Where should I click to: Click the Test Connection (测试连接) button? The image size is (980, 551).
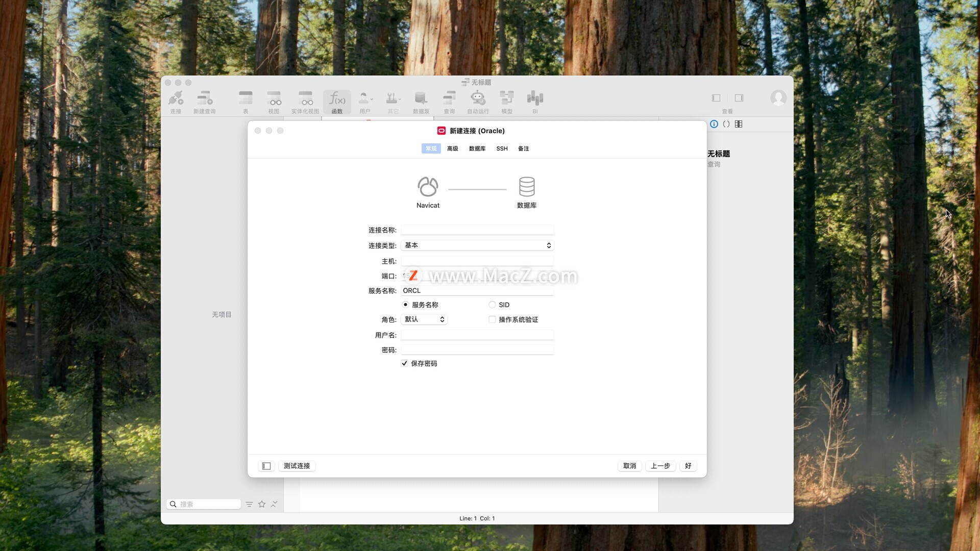pos(297,466)
